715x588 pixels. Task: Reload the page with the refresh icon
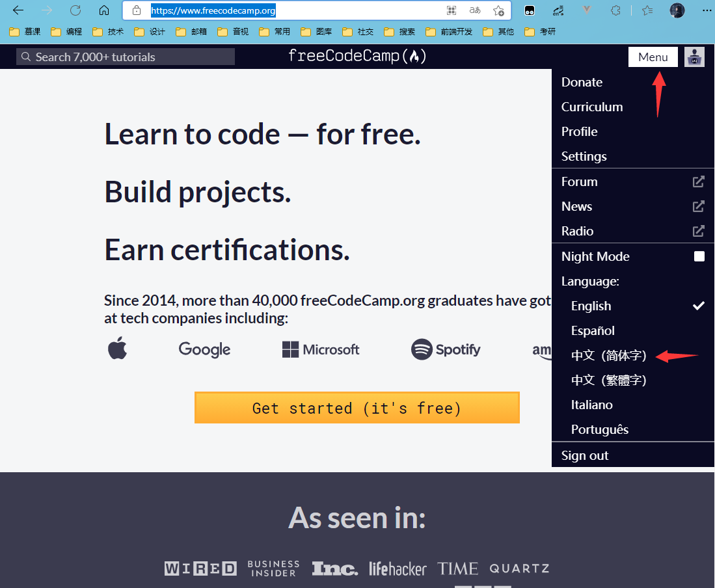coord(75,10)
